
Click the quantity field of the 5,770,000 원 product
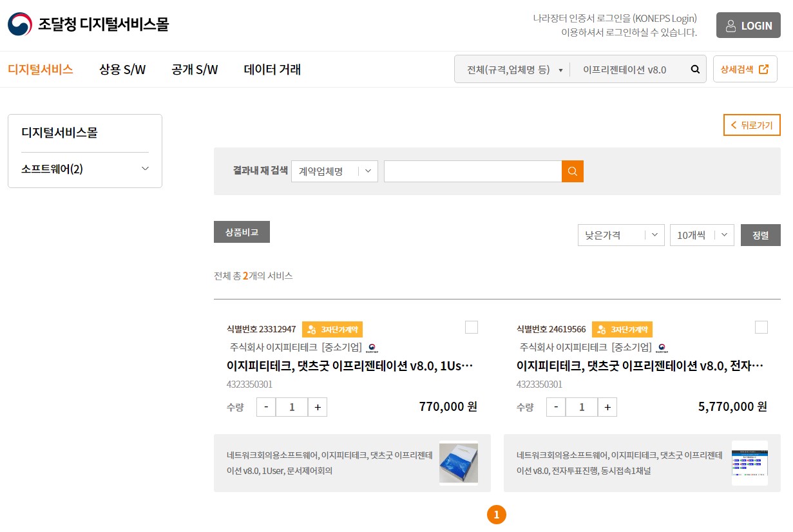[582, 407]
